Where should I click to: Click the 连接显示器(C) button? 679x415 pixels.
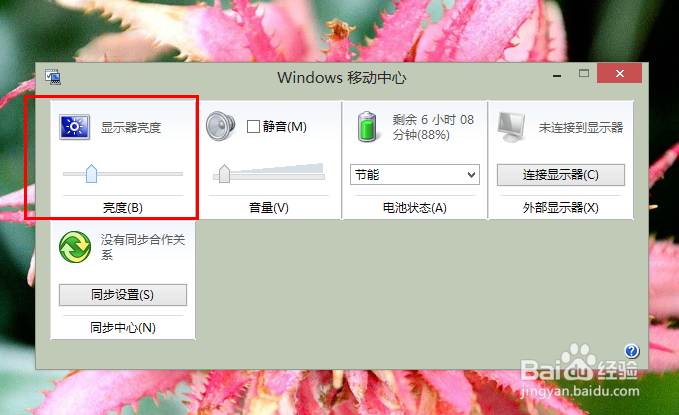point(560,175)
